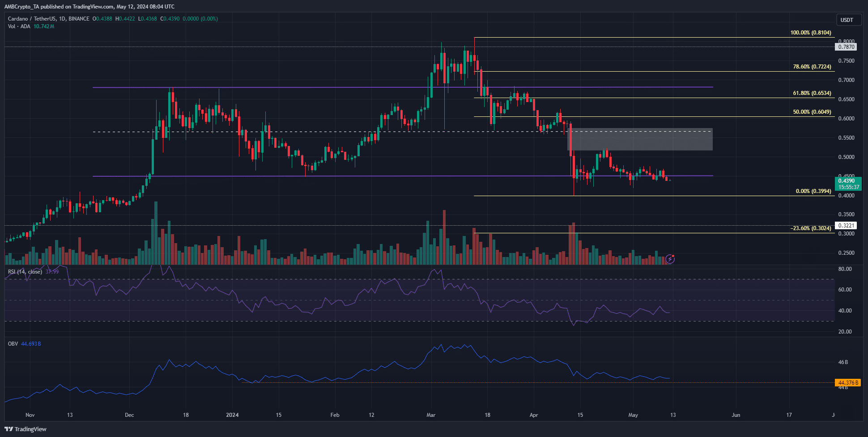Click the May date on time axis

633,415
